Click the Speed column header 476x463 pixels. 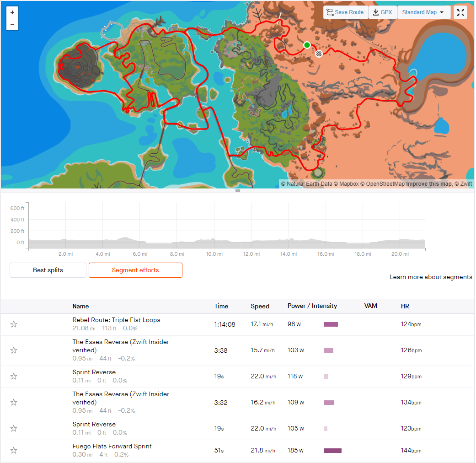[260, 306]
